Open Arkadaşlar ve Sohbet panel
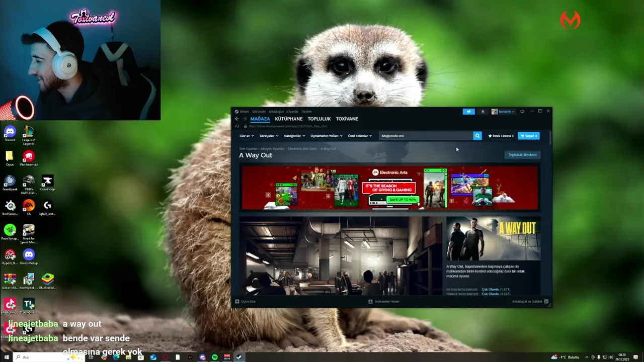Image resolution: width=644 pixels, height=362 pixels. (x=530, y=301)
